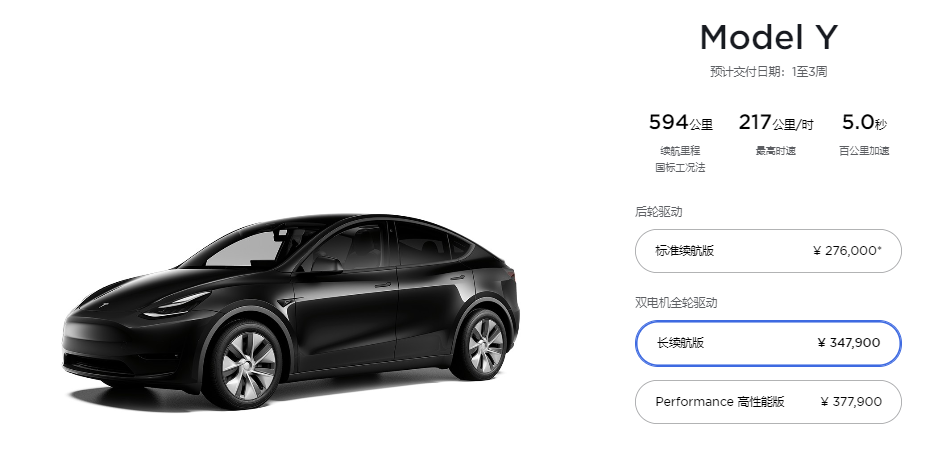Viewport: 925px width, 449px height.
Task: Choose the 长续航版 dual motor option
Action: 768,343
